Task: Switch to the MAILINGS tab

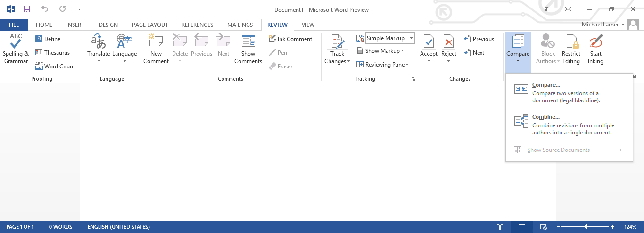Action: pos(240,25)
